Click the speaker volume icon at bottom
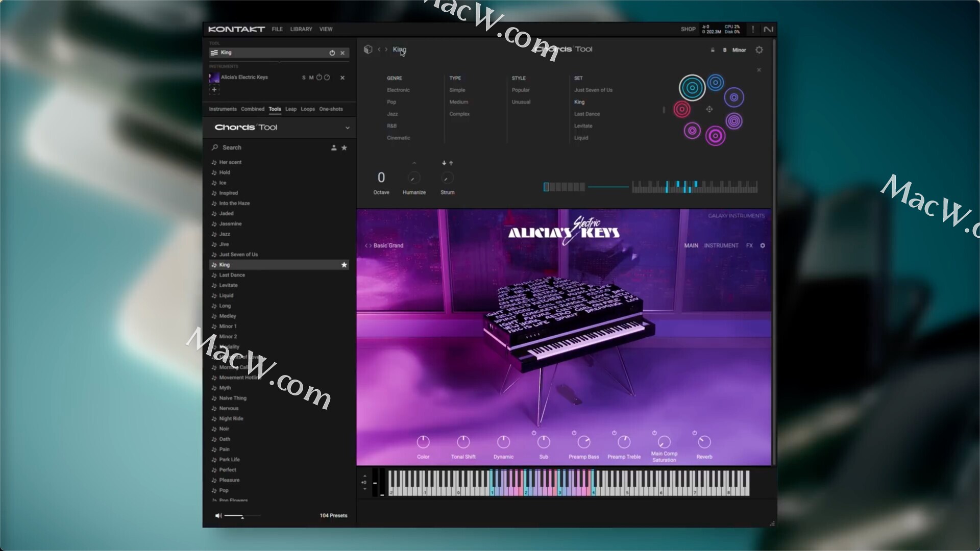Image resolution: width=980 pixels, height=551 pixels. 218,516
